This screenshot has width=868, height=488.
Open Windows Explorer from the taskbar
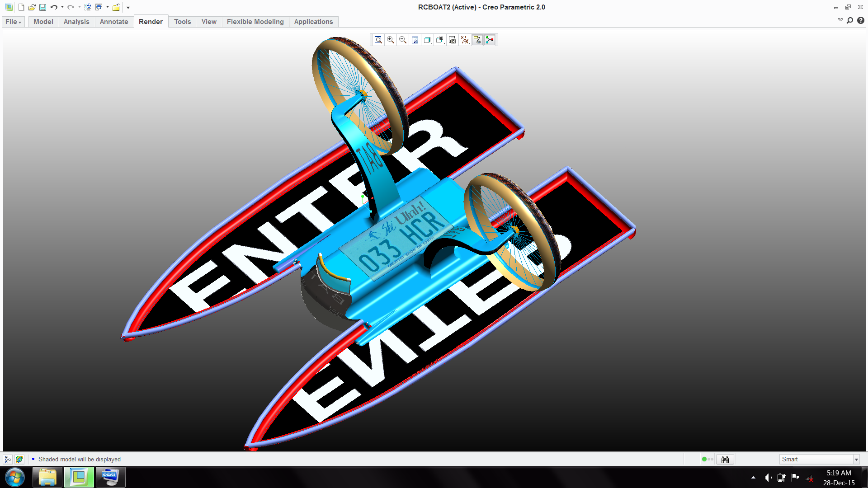point(47,477)
